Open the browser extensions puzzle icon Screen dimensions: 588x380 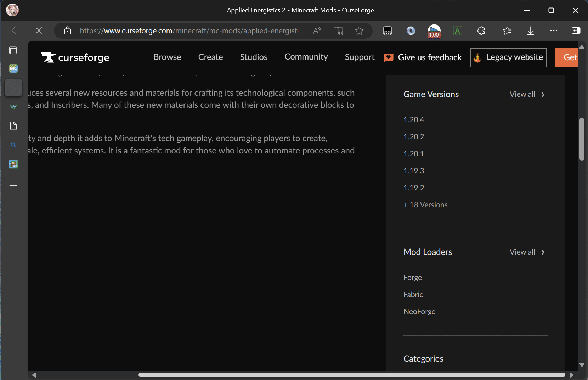coord(481,31)
